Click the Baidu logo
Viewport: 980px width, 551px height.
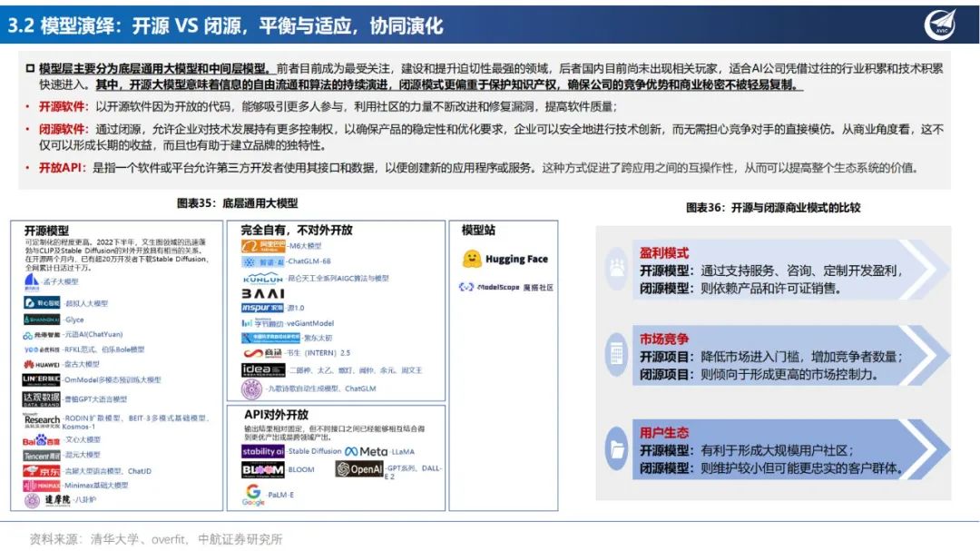41,439
